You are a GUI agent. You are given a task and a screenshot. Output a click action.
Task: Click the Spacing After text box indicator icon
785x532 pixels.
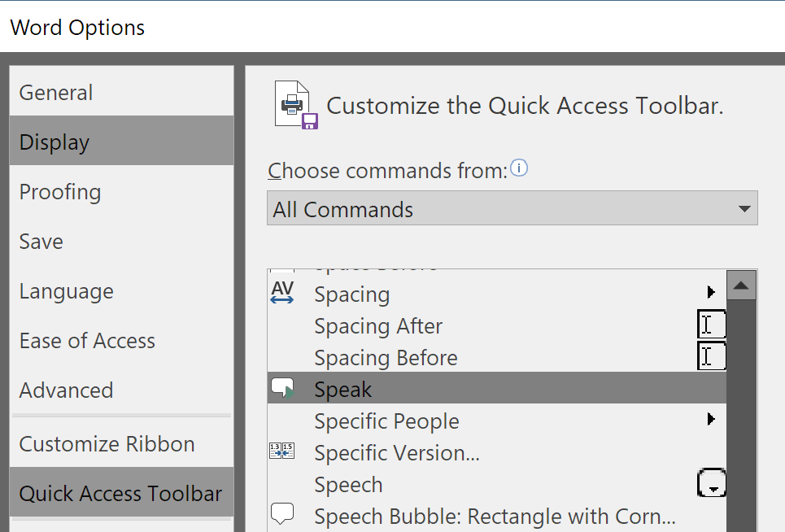click(710, 325)
